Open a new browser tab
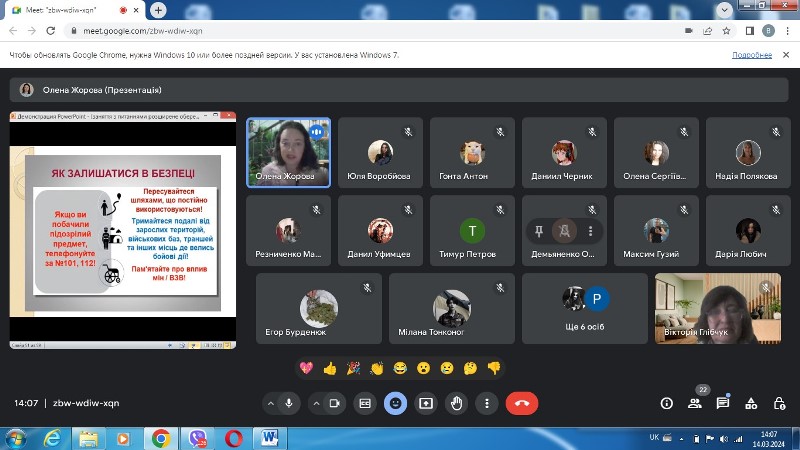The height and width of the screenshot is (450, 800). point(158,10)
